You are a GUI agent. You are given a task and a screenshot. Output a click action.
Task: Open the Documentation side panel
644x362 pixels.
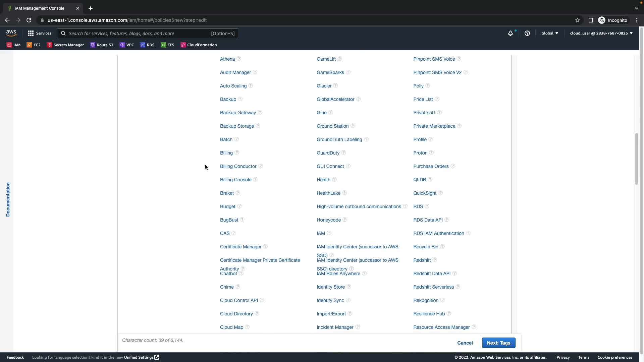pyautogui.click(x=8, y=199)
